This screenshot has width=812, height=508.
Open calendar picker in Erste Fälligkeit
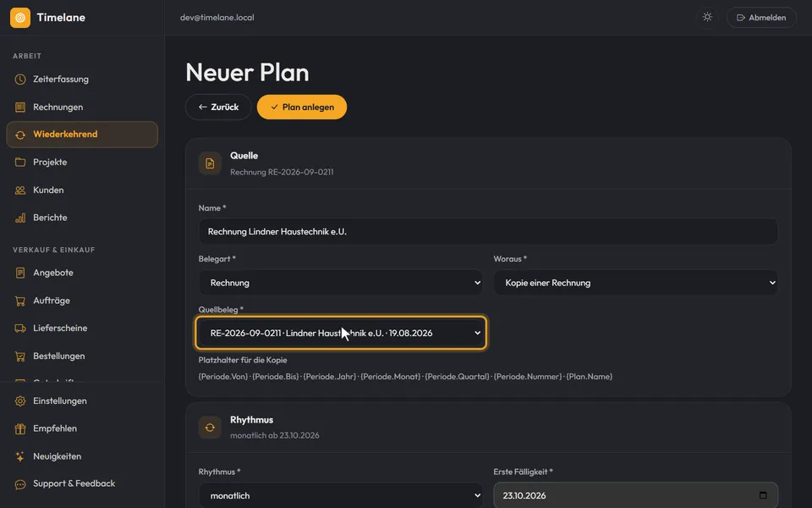763,495
